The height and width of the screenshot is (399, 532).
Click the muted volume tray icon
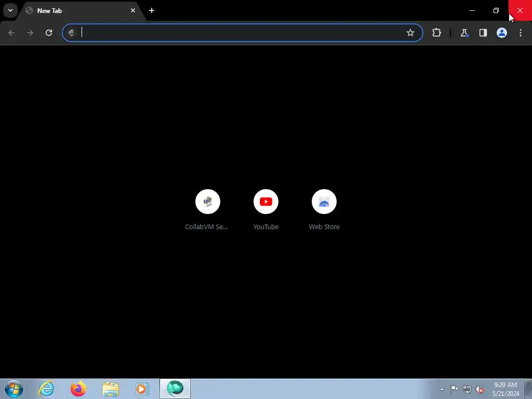click(480, 389)
